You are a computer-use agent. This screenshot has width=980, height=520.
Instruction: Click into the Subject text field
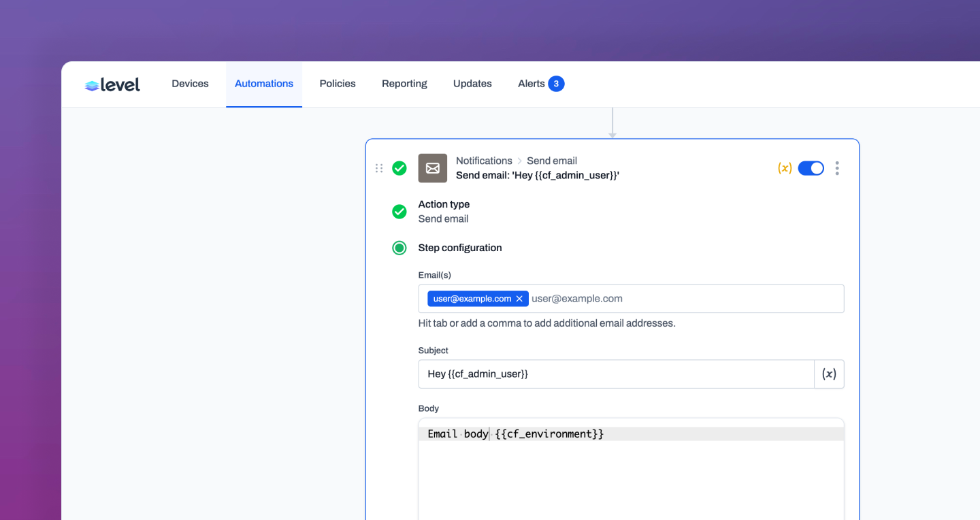point(617,374)
